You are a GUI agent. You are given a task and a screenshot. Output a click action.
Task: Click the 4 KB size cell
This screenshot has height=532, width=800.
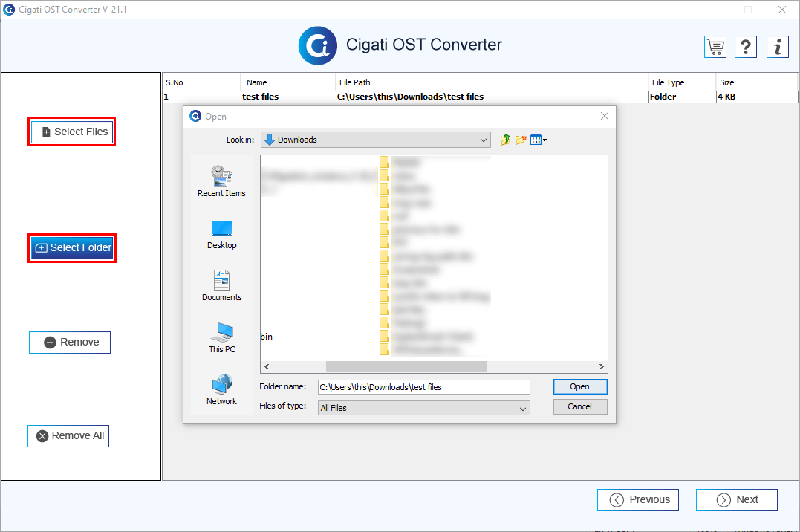tap(757, 97)
